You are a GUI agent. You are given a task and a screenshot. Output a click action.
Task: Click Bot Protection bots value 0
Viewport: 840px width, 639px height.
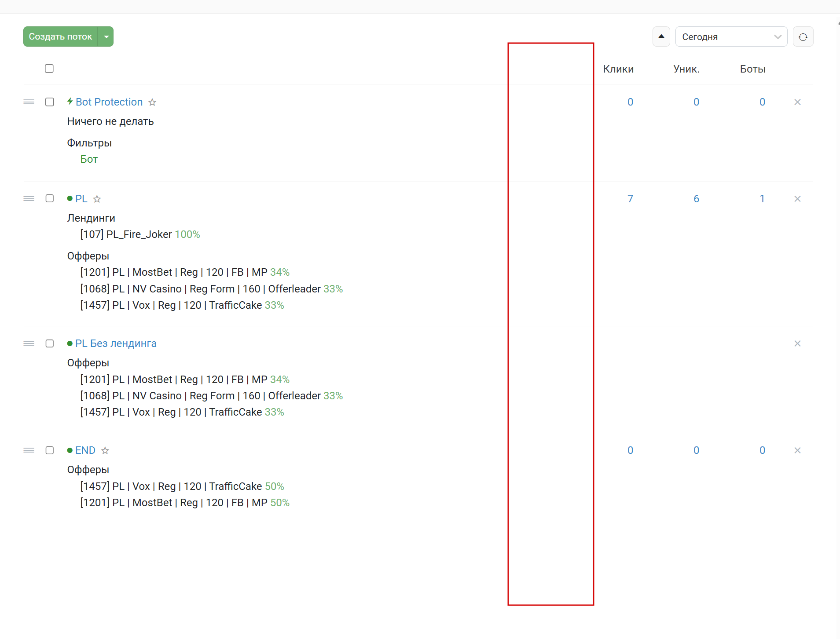point(762,102)
